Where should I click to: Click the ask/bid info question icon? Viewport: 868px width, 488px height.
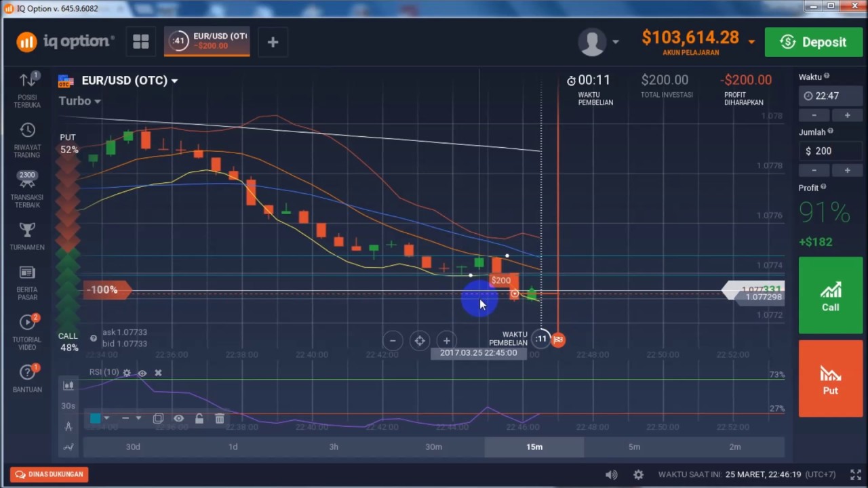[x=94, y=338]
